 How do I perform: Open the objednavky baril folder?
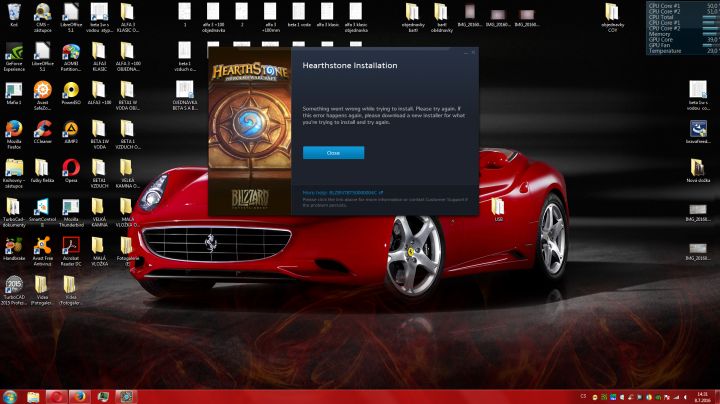(412, 18)
